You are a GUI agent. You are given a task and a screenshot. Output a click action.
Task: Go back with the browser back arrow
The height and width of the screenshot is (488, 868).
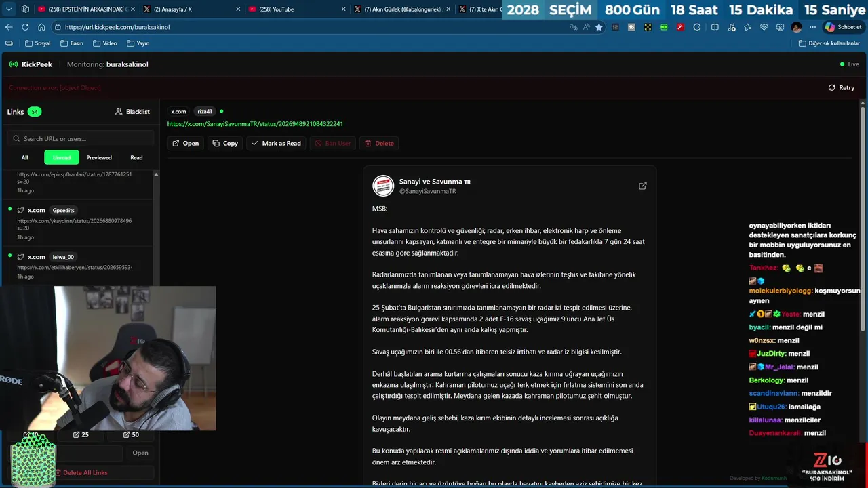coord(9,27)
